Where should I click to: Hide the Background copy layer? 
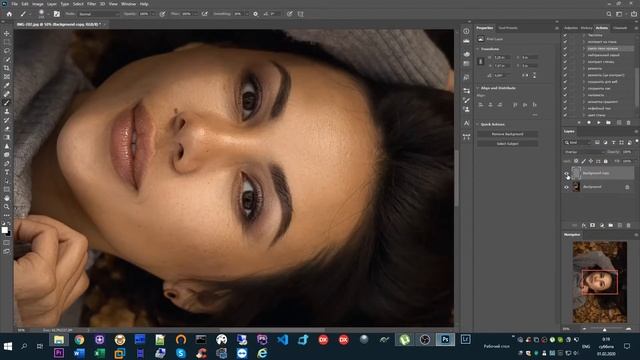click(x=567, y=173)
